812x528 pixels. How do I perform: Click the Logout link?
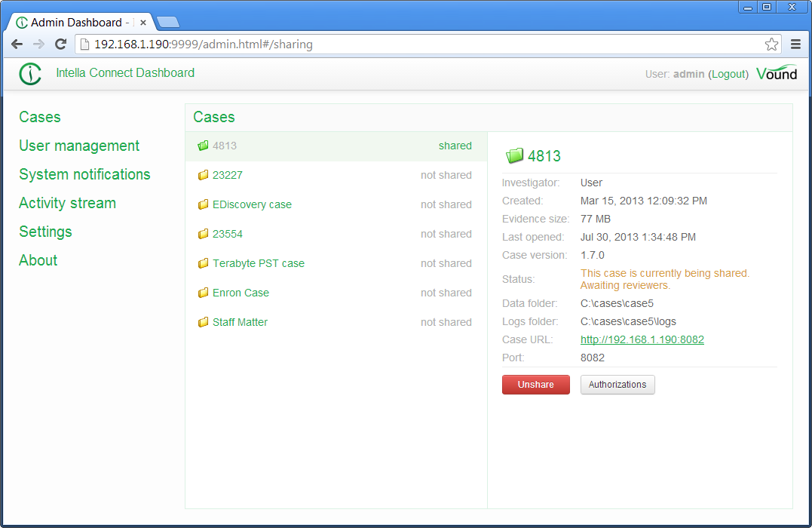coord(728,74)
